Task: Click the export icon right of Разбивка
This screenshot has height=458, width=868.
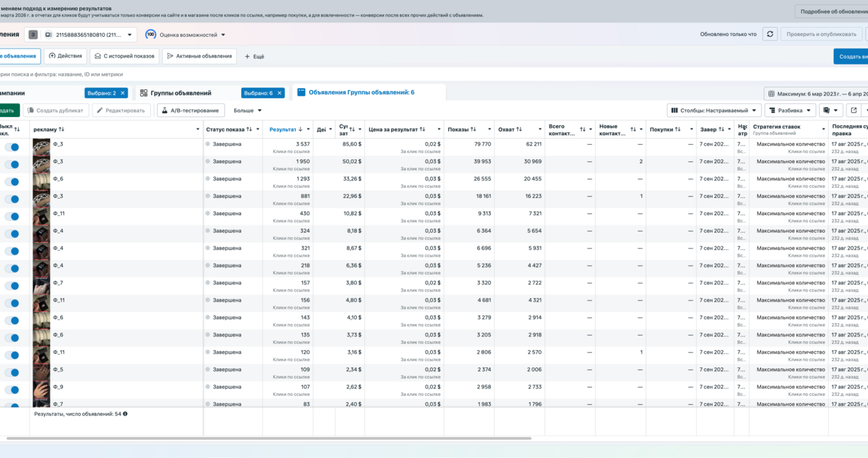Action: pyautogui.click(x=854, y=110)
